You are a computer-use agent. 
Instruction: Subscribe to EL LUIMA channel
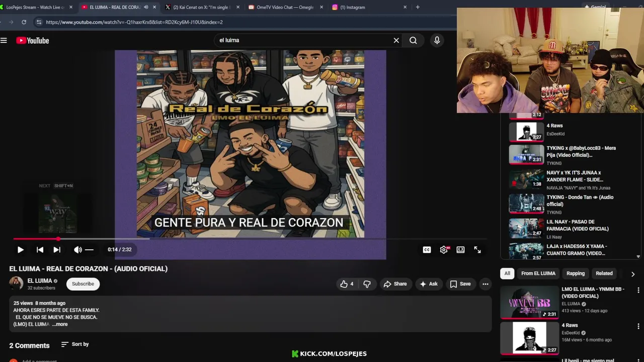coord(83,284)
